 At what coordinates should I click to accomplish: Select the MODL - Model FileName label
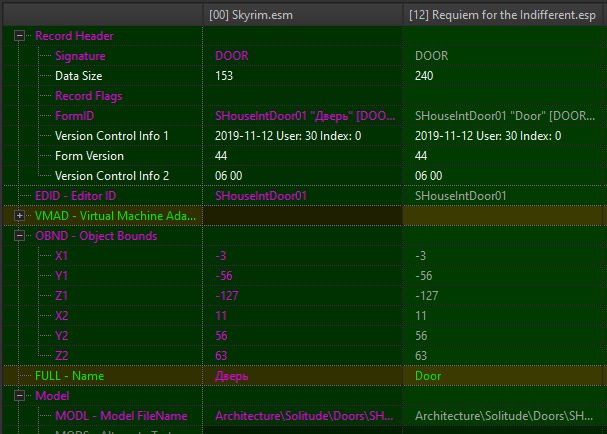coord(121,416)
